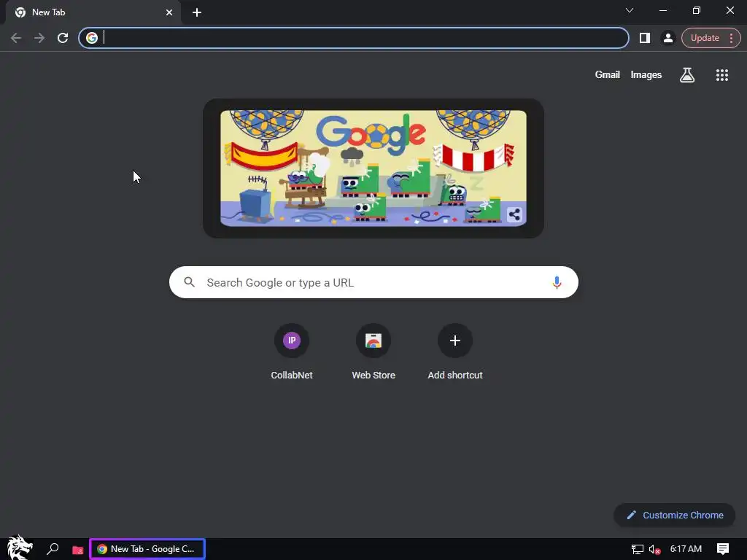Viewport: 747px width, 560px height.
Task: Click the Google search box
Action: point(373,282)
